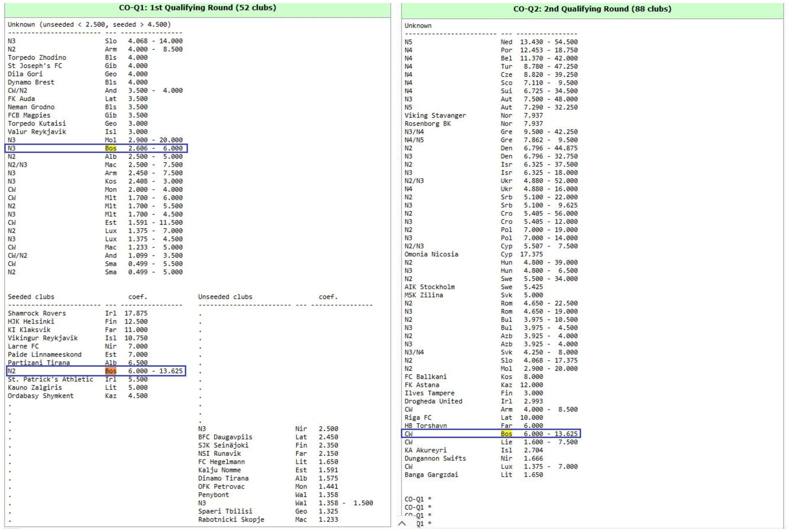Select KA Akureyri
The image size is (790, 532).
click(x=426, y=450)
